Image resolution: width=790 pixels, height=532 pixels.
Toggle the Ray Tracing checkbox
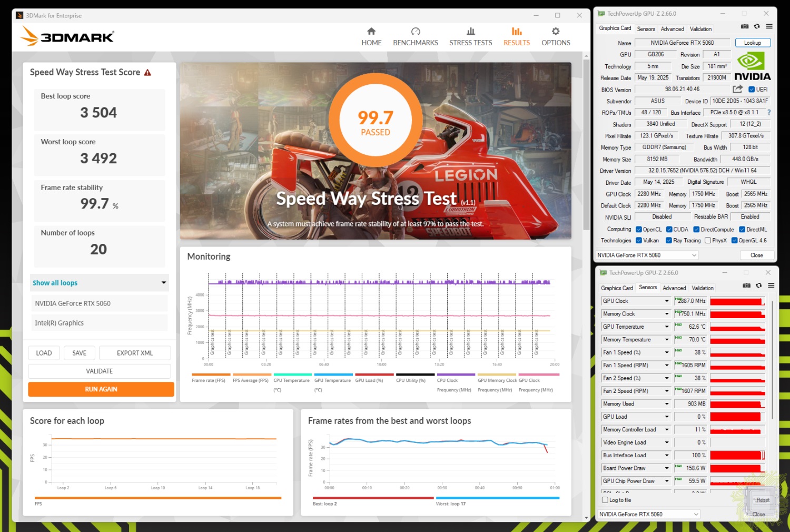(x=669, y=241)
